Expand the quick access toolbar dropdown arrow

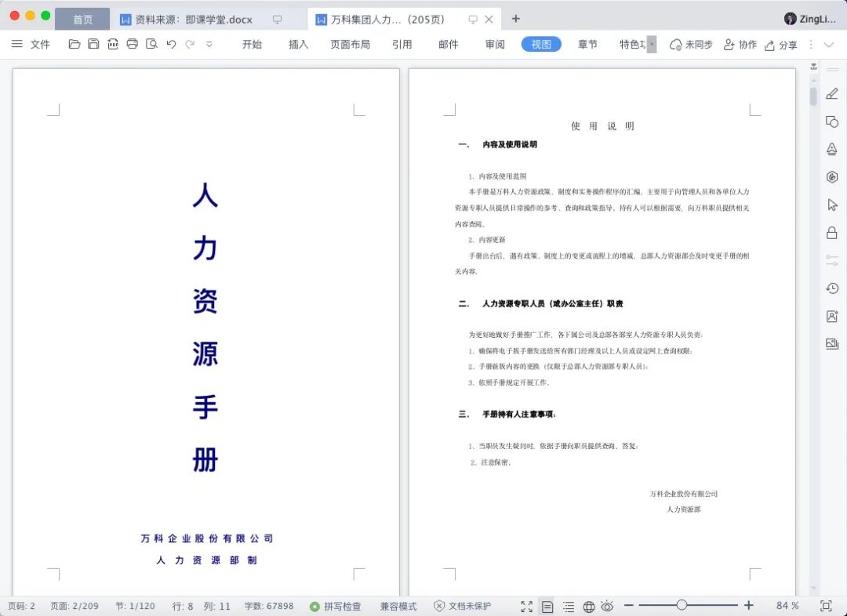click(209, 44)
